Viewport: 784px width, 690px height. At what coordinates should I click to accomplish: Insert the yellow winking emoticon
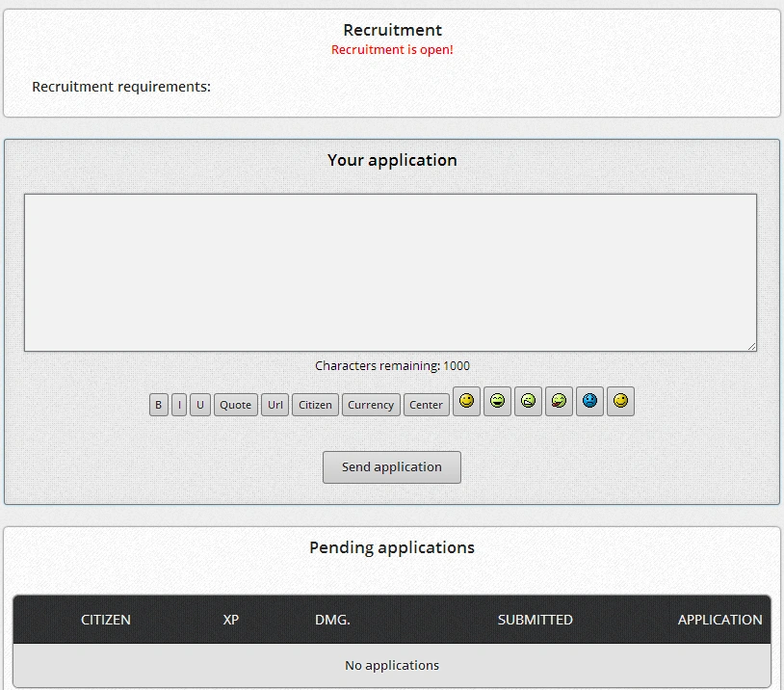620,401
